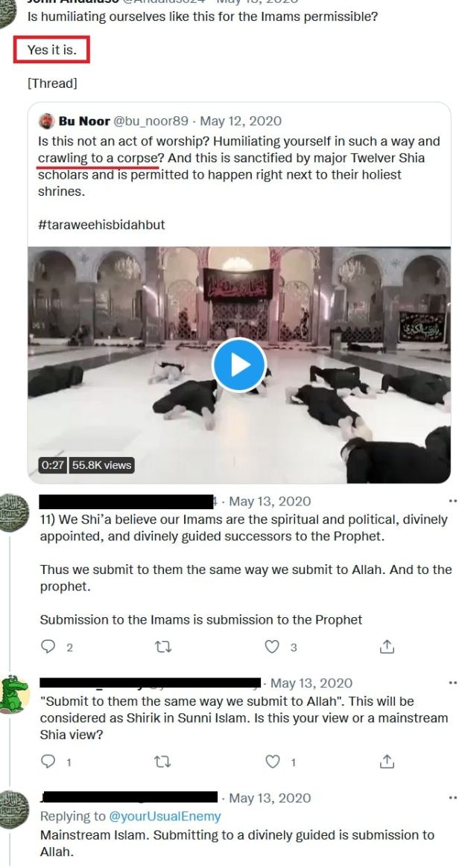
Task: Open reply on the Imams submission tweet
Action: [x=49, y=646]
